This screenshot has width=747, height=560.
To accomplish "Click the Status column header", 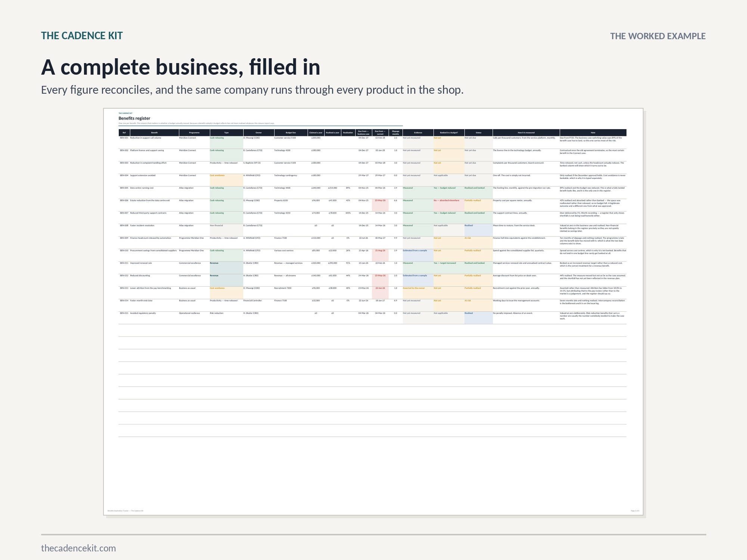I will (x=478, y=133).
